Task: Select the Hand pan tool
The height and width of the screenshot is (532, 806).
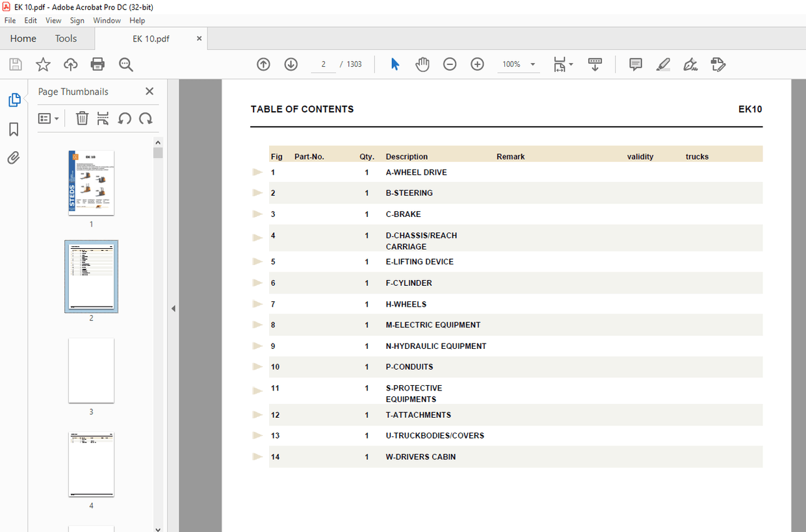Action: coord(422,64)
